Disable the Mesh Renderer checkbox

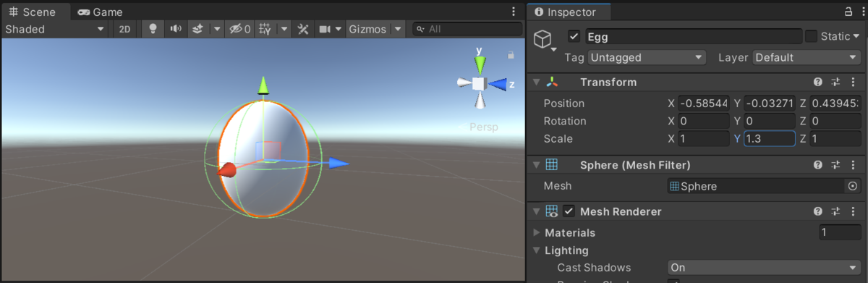[569, 211]
